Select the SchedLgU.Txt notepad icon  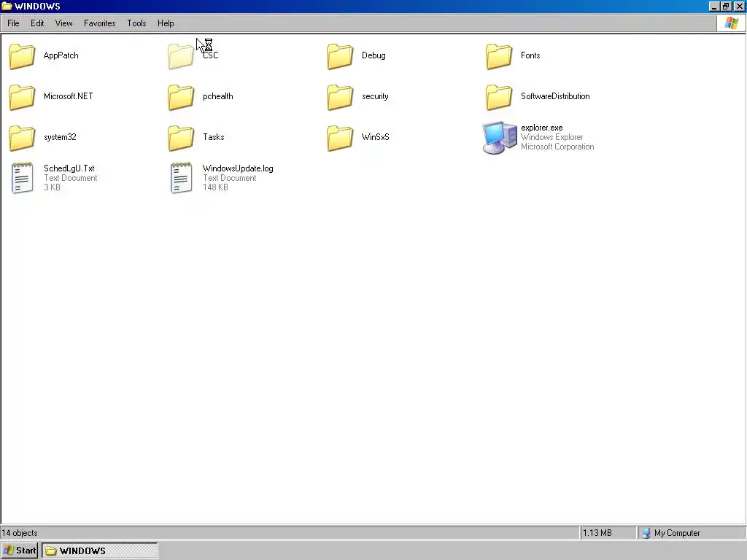tap(23, 178)
